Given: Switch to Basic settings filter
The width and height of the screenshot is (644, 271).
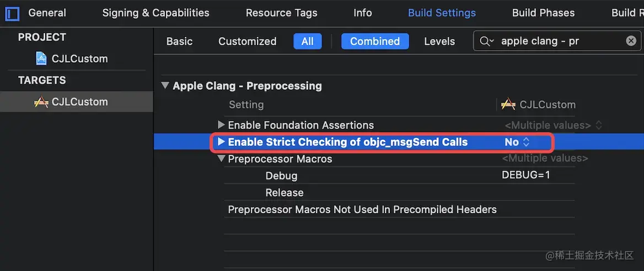Looking at the screenshot, I should 179,41.
